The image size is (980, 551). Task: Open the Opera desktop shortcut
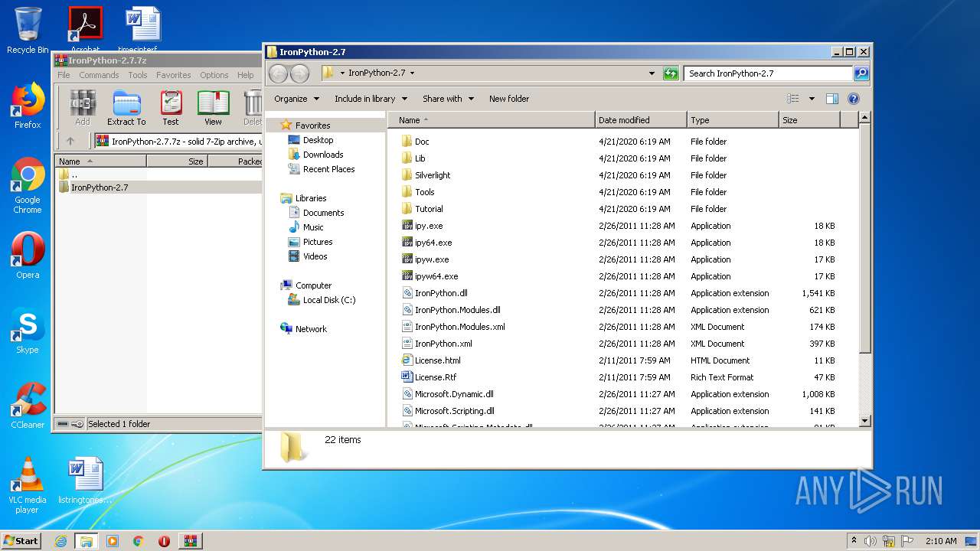click(x=28, y=256)
